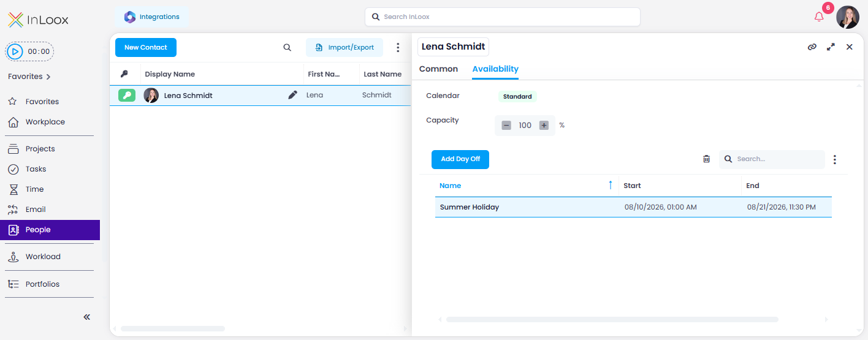Click the Schmidt last name cell
Viewport: 868px width, 340px height.
[377, 95]
